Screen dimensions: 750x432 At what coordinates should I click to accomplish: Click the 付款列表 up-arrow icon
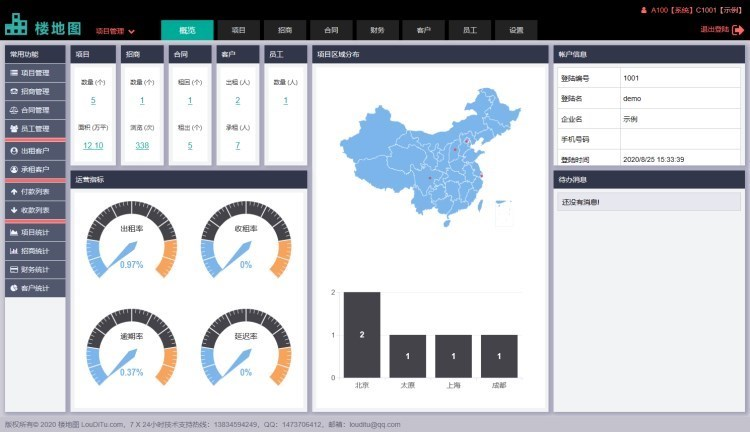(x=14, y=191)
